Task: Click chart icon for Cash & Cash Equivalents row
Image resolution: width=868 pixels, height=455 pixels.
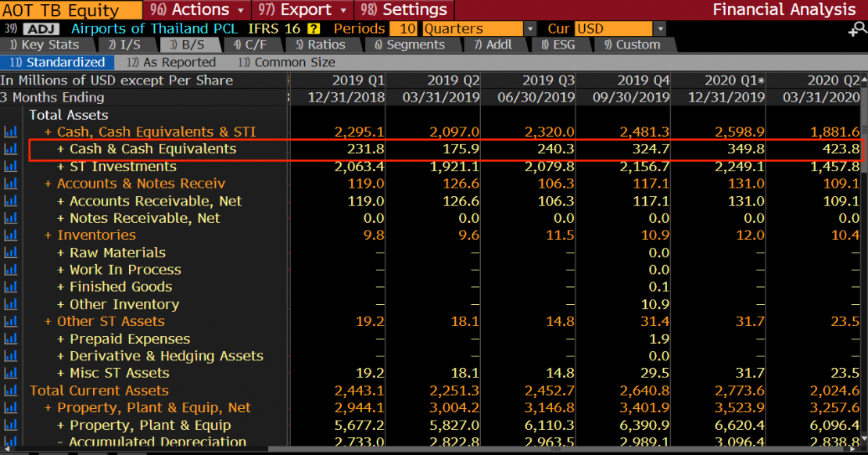Action: pos(11,149)
